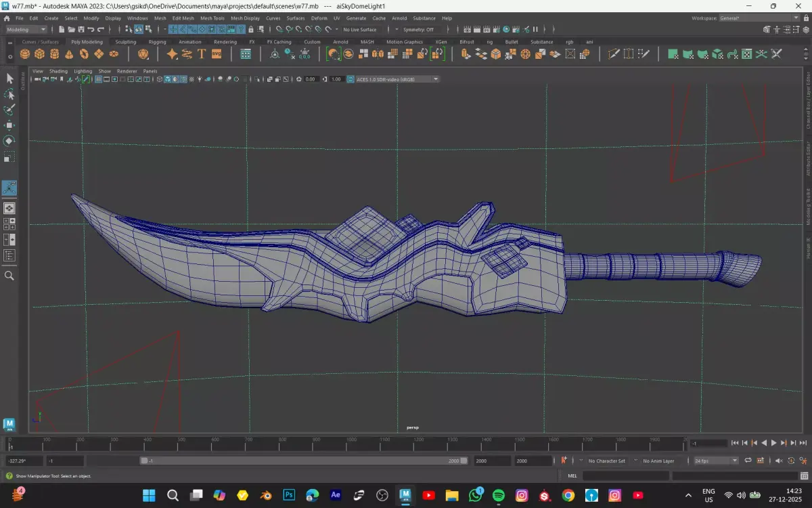
Task: Create a polygon torus from the shelf
Action: pos(85,54)
